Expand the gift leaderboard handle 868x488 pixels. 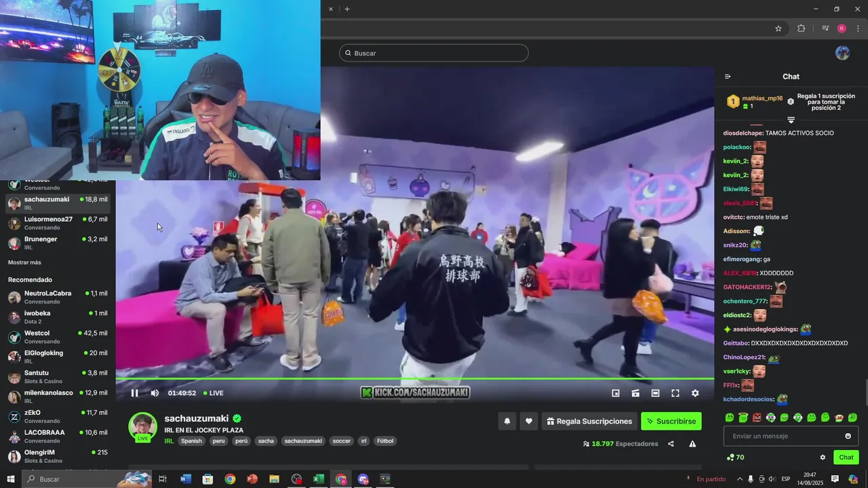[x=791, y=120]
